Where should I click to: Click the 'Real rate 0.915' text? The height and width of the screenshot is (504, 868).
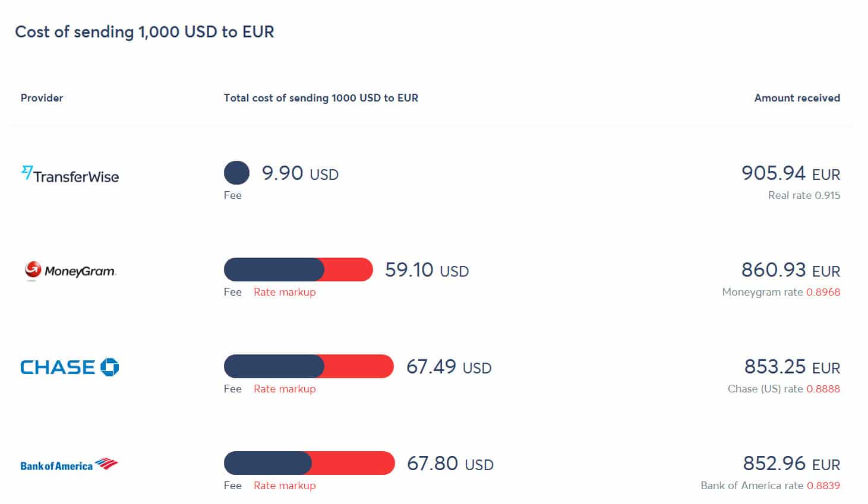(x=804, y=195)
